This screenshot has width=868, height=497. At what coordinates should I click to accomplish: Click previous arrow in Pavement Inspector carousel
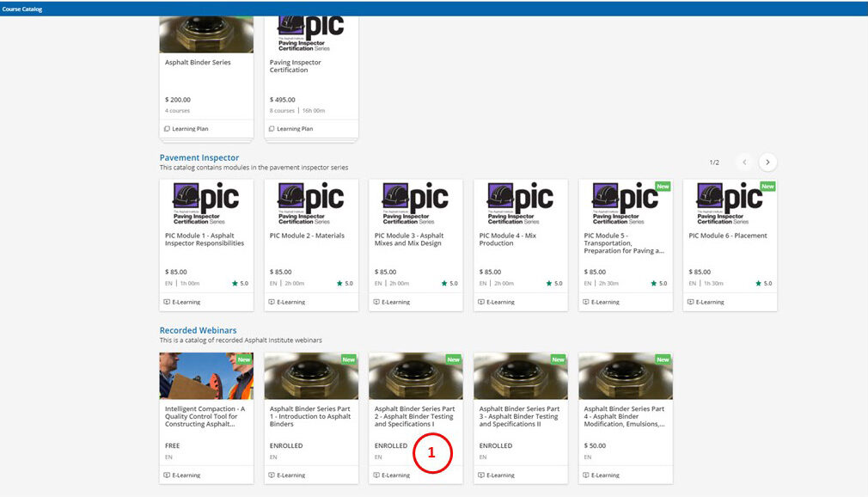(x=744, y=162)
